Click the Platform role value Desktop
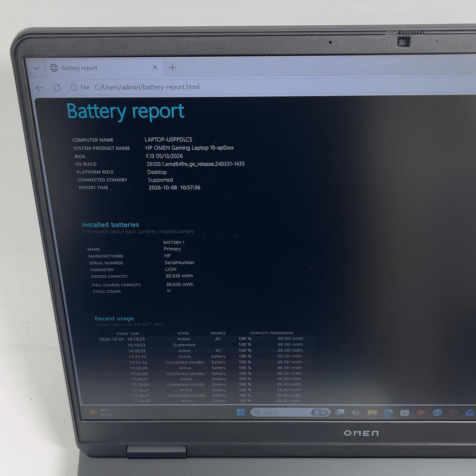Image resolution: width=476 pixels, height=476 pixels. click(157, 172)
